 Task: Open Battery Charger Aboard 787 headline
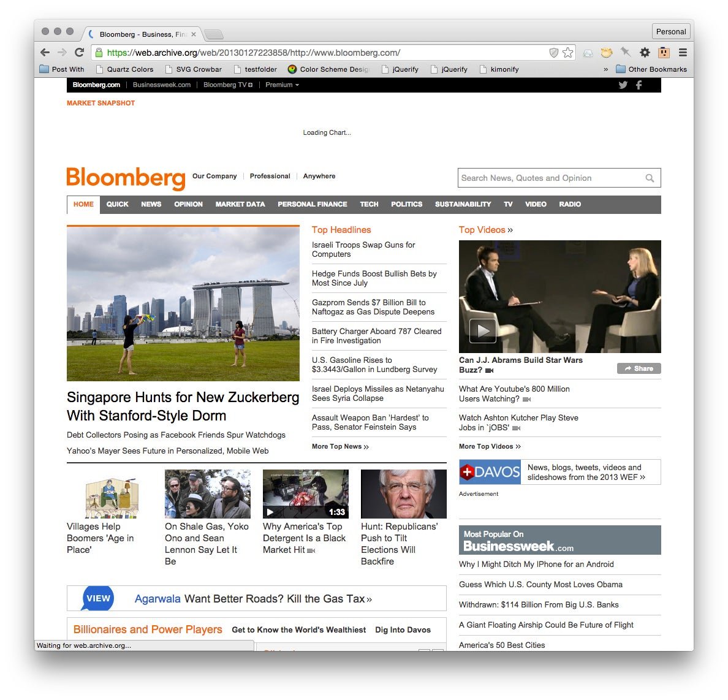click(x=376, y=336)
